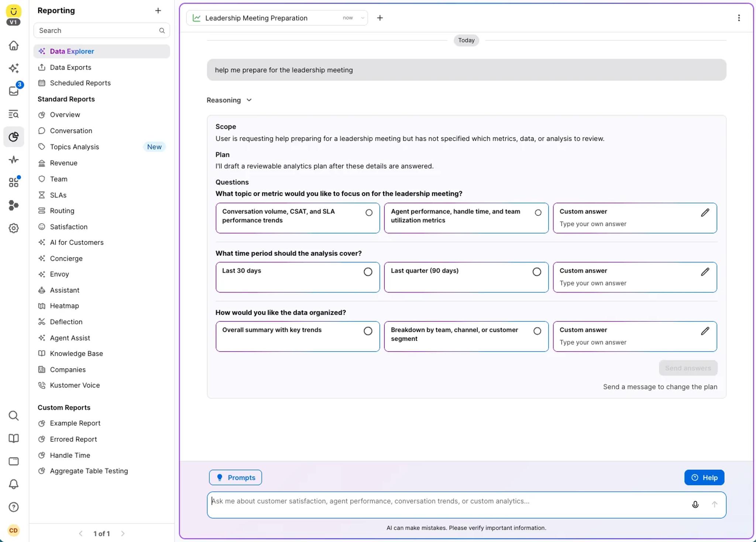Open the notifications bell icon
Image resolution: width=756 pixels, height=542 pixels.
coord(14,484)
